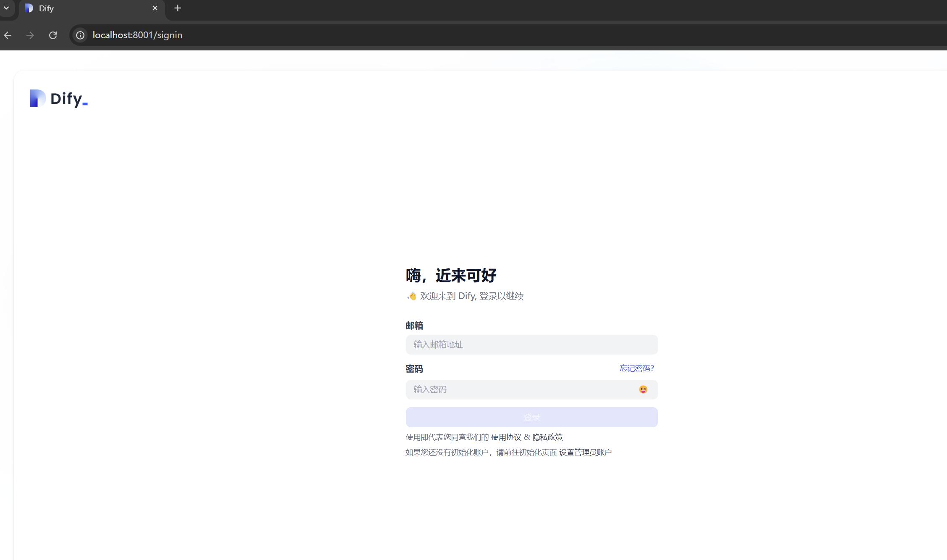Open the site information icon in the address bar
The image size is (947, 560).
pos(80,35)
